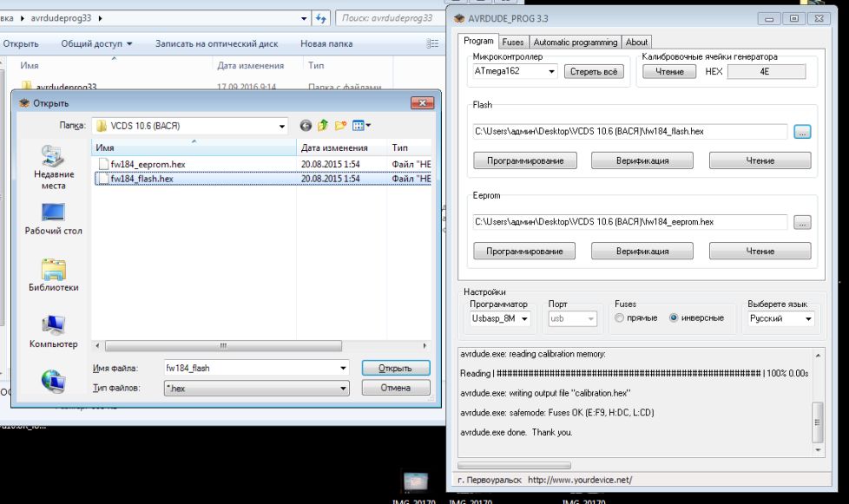This screenshot has width=849, height=504.
Task: Create new folder in the Open dialog
Action: [340, 126]
